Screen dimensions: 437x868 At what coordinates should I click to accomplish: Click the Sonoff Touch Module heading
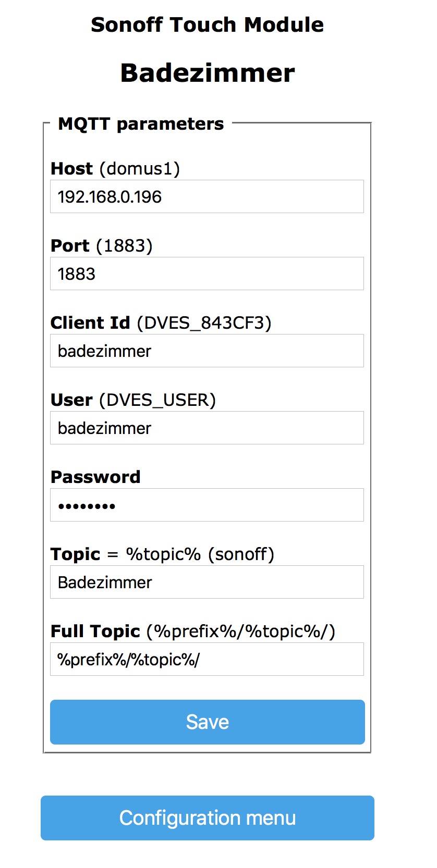[x=207, y=25]
